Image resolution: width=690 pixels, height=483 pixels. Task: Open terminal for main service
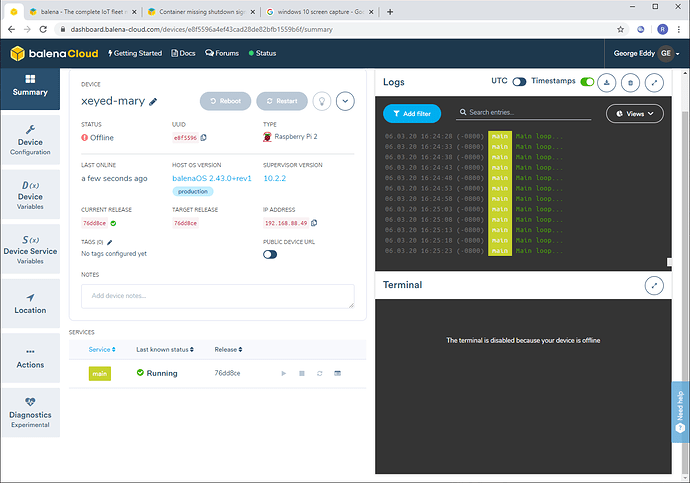pyautogui.click(x=338, y=373)
